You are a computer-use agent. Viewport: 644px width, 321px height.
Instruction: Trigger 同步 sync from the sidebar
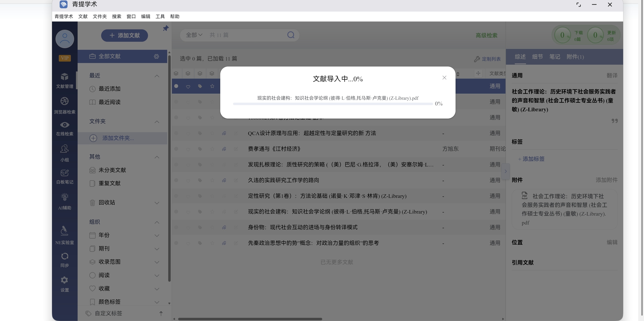click(64, 259)
